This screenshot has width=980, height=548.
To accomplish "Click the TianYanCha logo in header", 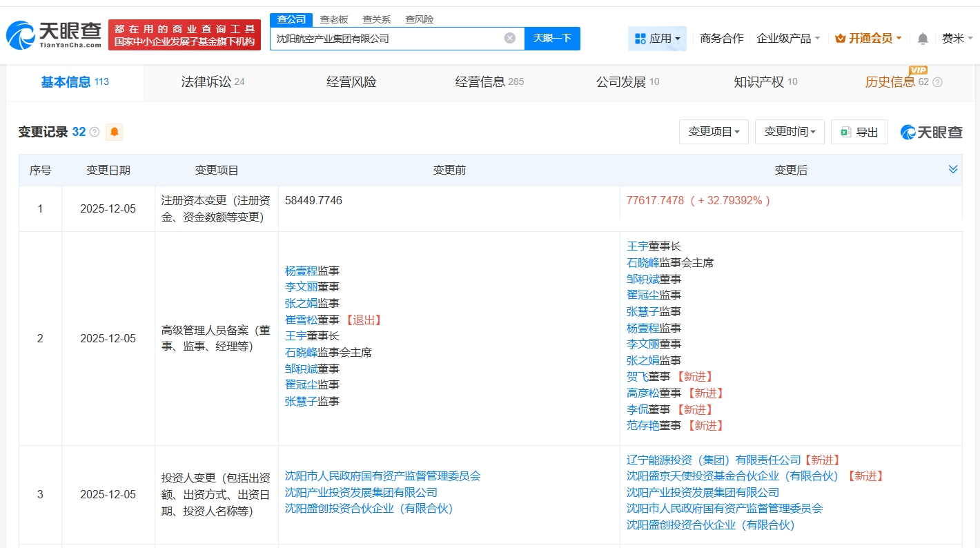I will tap(54, 35).
